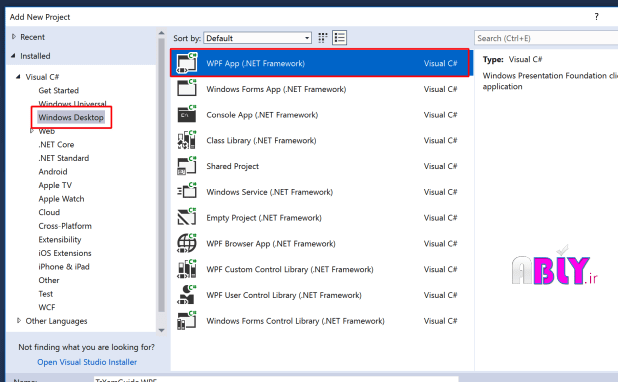The width and height of the screenshot is (618, 382).
Task: Select Windows Desktop category
Action: (71, 117)
